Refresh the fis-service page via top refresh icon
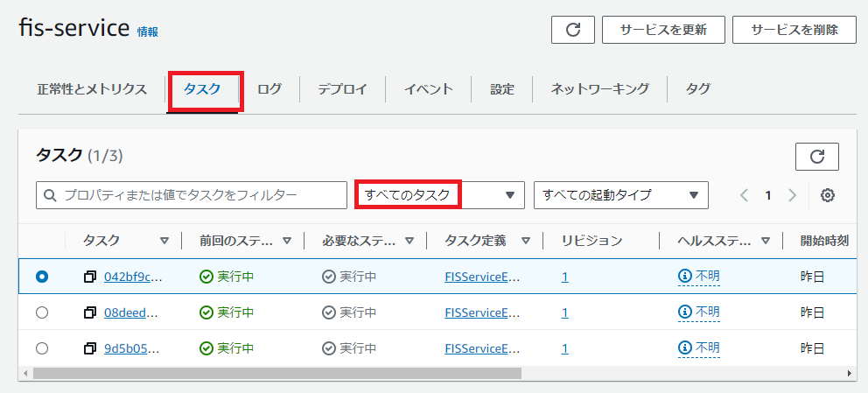This screenshot has height=393, width=868. (x=573, y=30)
